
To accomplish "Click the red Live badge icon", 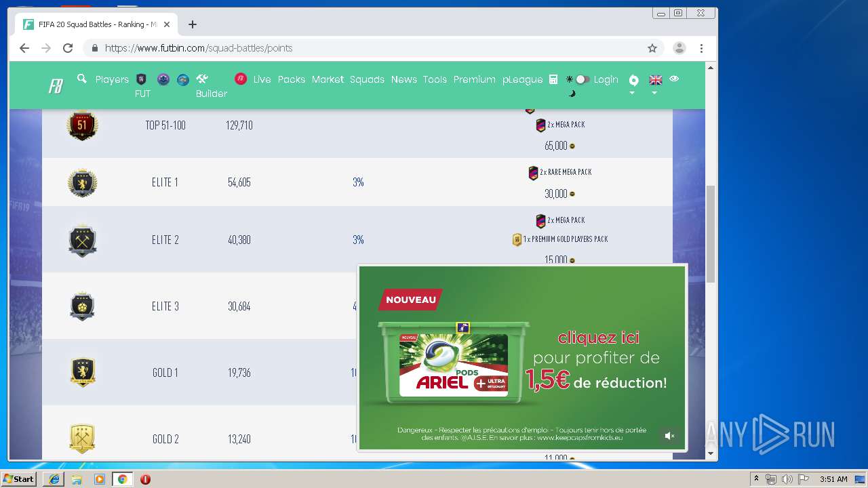I will 241,79.
